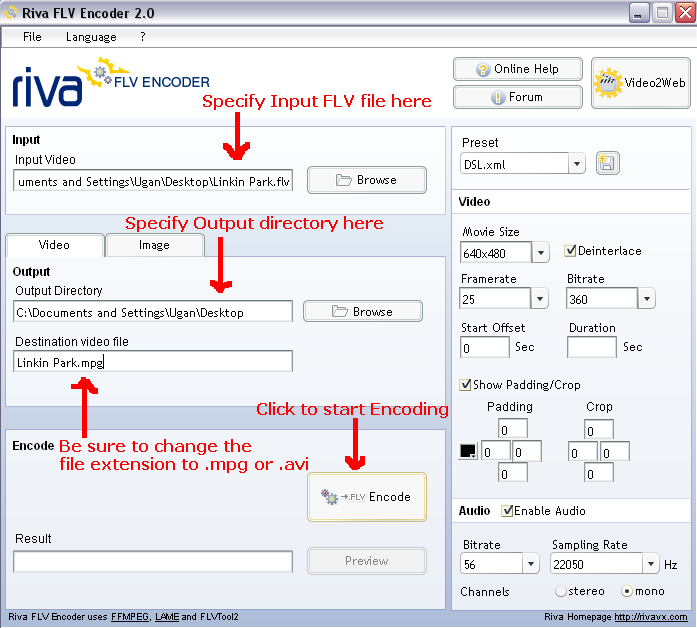Screen dimensions: 697x628
Task: Browse for the output directory
Action: 363,312
